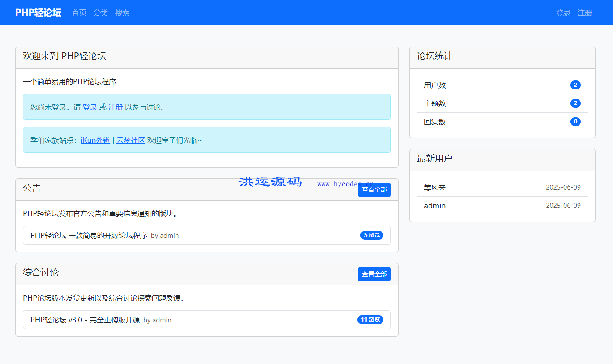Click 查看全部 button in 综合讨论 section
This screenshot has width=613, height=364.
(374, 274)
